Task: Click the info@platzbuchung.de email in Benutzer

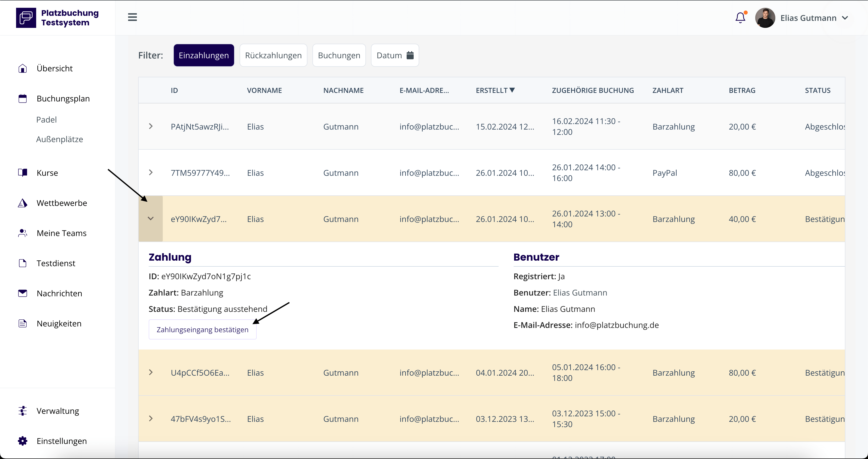Action: [617, 325]
